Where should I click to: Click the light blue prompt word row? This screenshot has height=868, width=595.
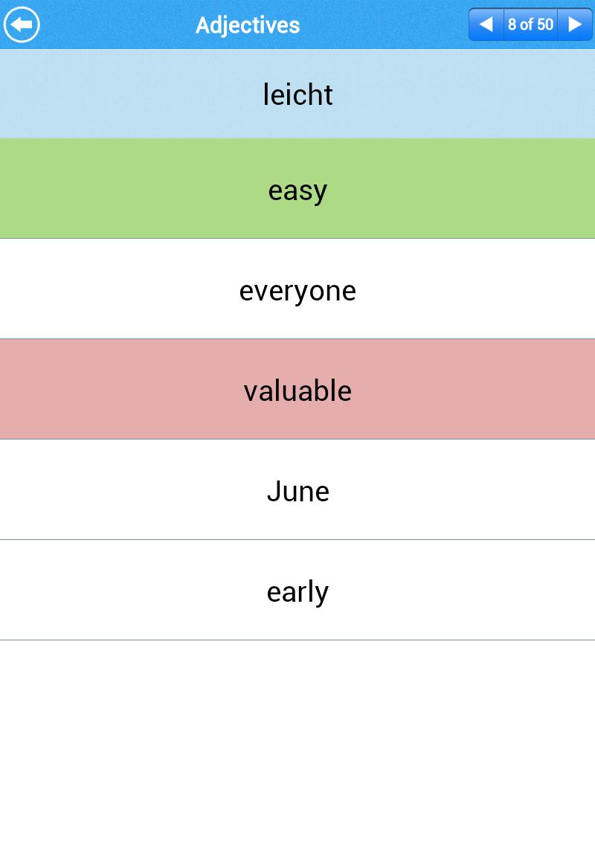(297, 94)
